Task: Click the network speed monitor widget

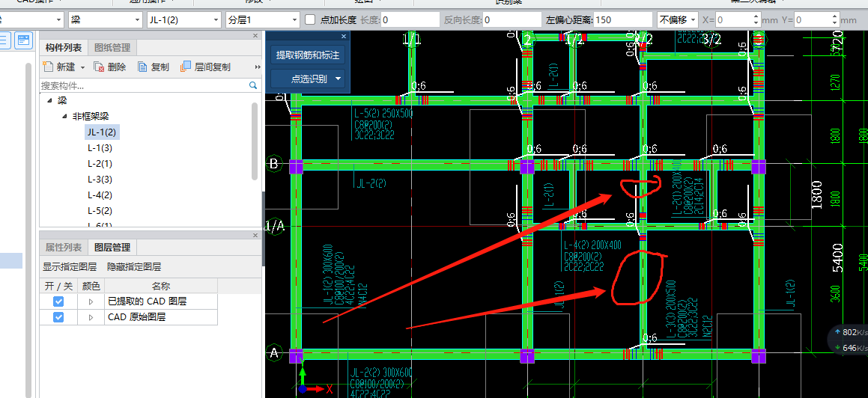Action: point(849,340)
